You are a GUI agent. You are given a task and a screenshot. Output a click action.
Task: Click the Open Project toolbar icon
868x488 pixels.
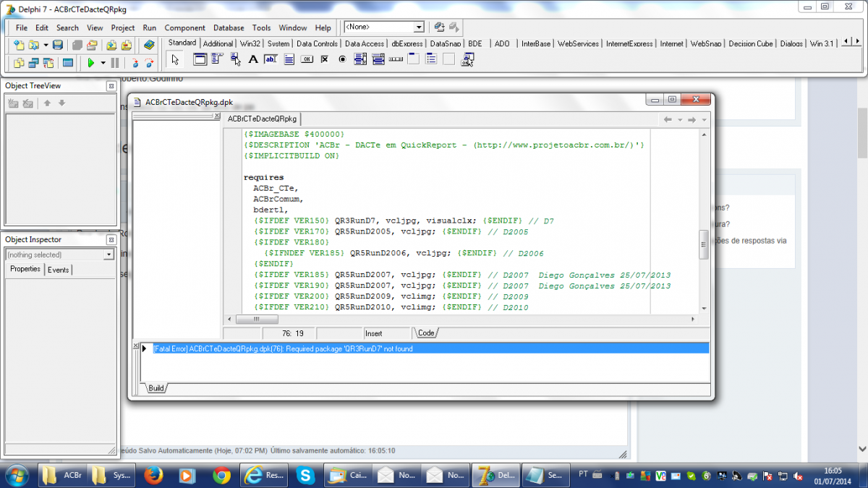tap(92, 45)
